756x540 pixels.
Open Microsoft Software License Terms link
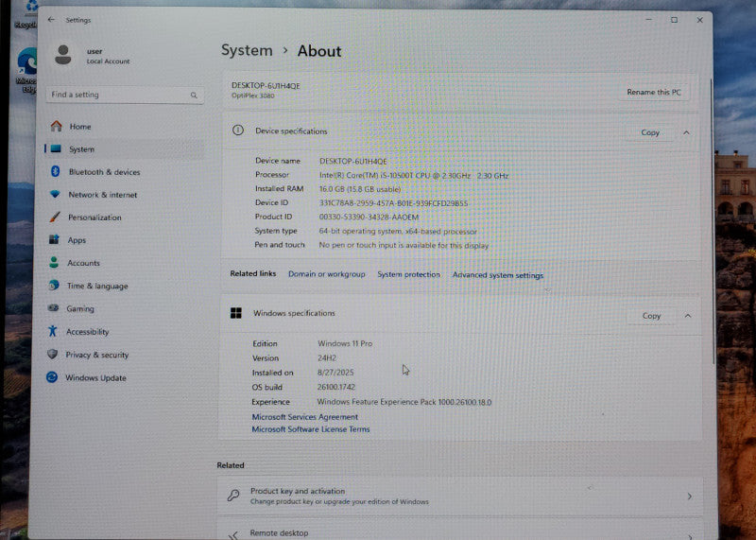coord(311,429)
